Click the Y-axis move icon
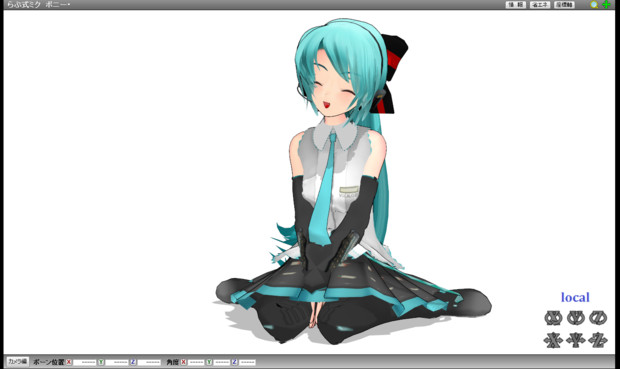This screenshot has height=369, width=620. 575,340
